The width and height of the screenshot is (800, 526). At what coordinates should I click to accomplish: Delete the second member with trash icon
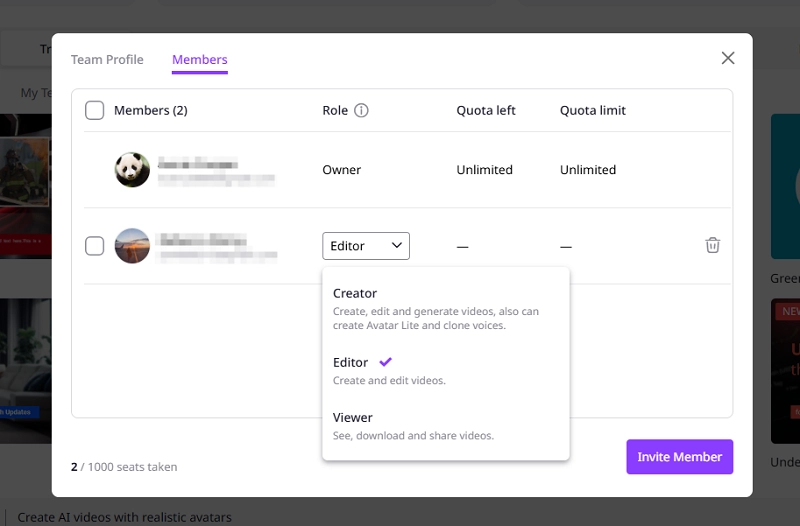[713, 245]
